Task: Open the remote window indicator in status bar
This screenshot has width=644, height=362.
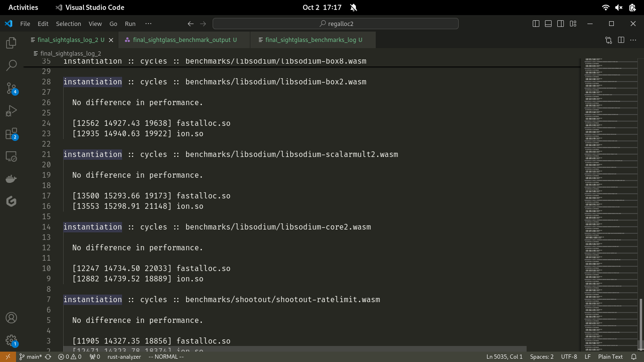Action: tap(8, 357)
